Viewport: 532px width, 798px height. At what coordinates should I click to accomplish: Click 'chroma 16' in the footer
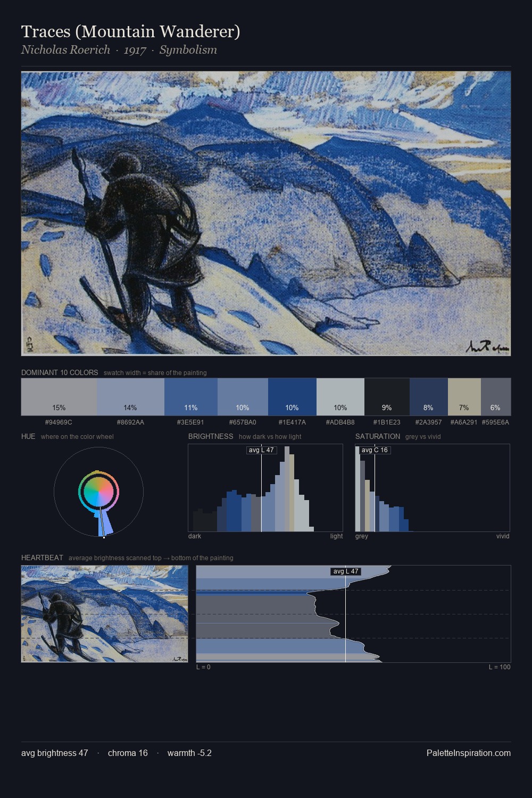pos(128,753)
